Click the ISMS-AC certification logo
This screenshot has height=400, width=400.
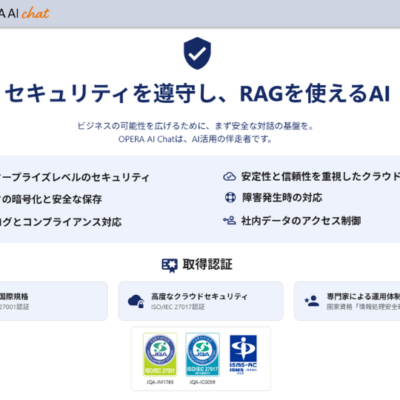tap(243, 355)
